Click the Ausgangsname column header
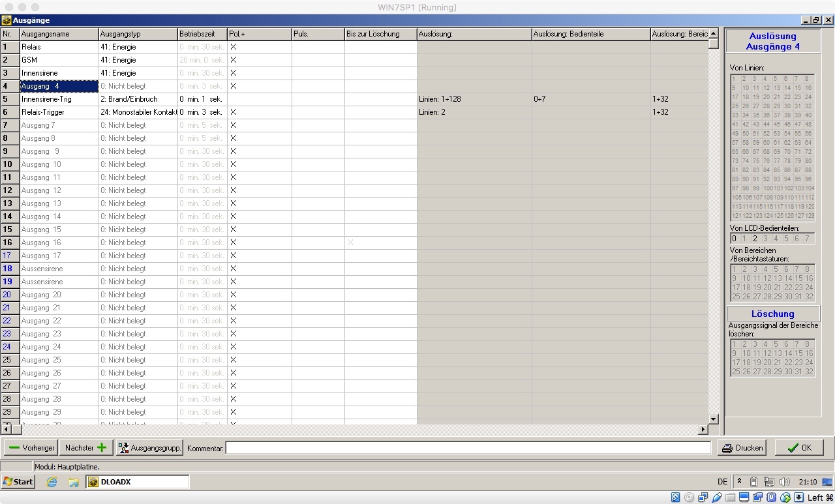This screenshot has width=835, height=504. click(59, 34)
